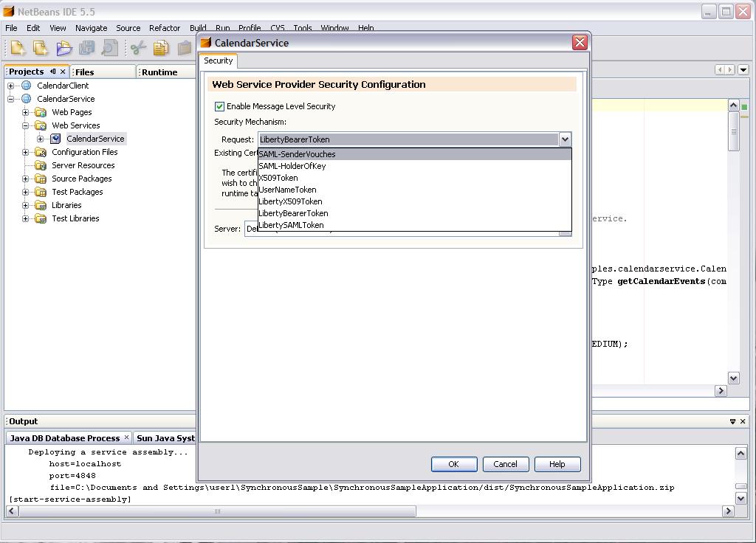
Task: Choose LibertyX509Token from the list
Action: click(x=415, y=201)
